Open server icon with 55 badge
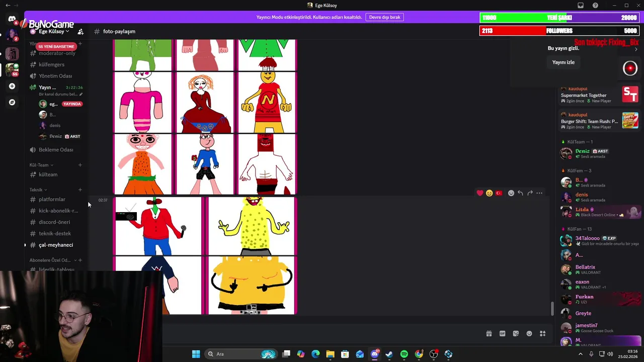Screen dimensions: 644x362 click(12, 69)
